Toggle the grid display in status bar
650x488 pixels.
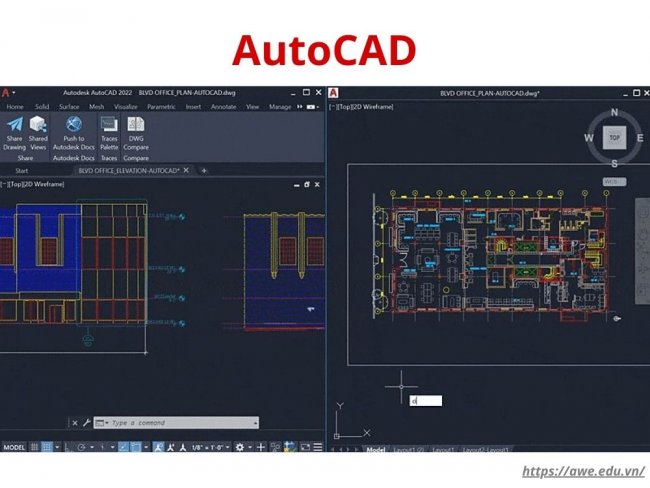(34, 447)
